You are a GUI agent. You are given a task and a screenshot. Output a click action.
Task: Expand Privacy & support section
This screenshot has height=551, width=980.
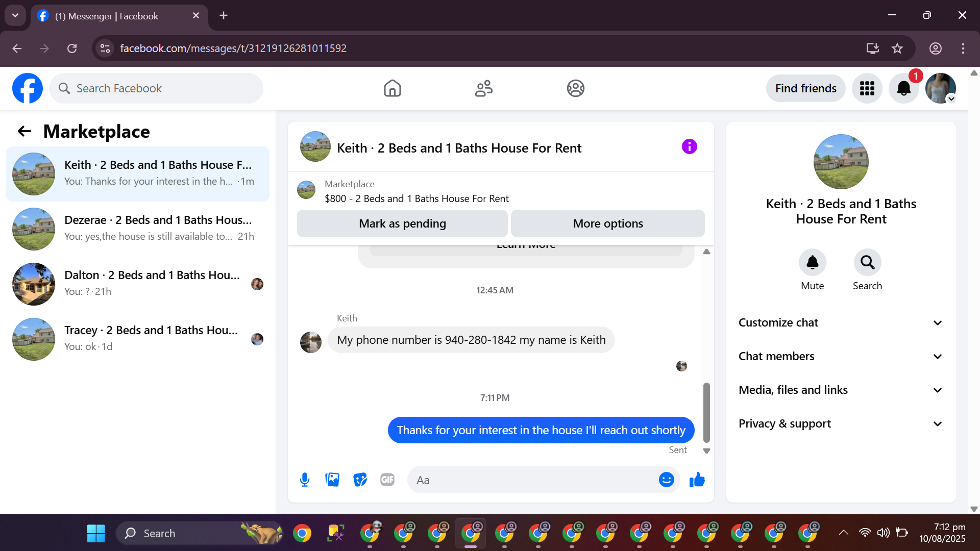coord(841,424)
